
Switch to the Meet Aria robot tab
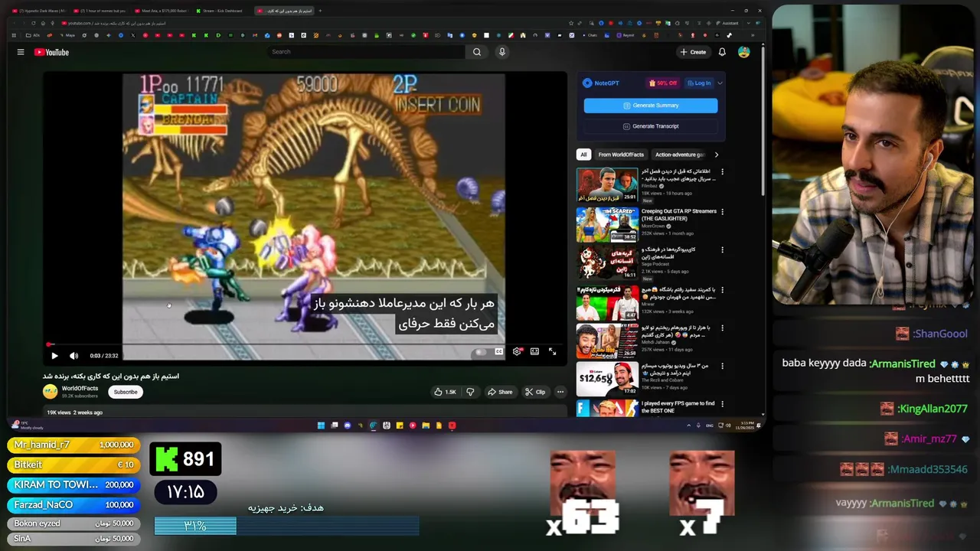[x=161, y=11]
